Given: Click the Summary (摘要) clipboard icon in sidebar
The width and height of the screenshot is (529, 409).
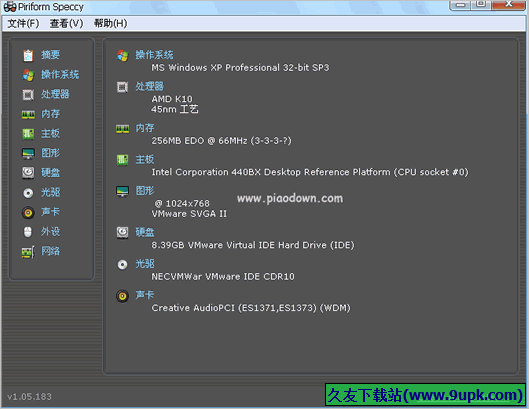Looking at the screenshot, I should coord(28,55).
